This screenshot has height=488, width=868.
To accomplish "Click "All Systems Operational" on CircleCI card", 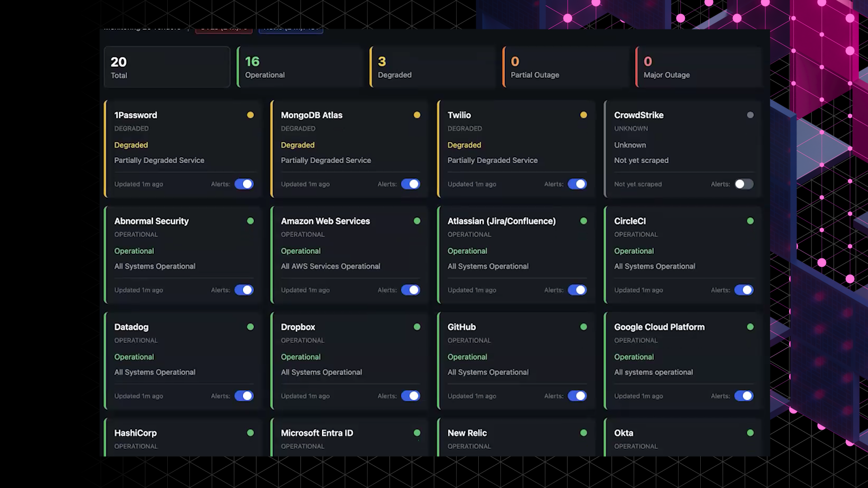I will [x=654, y=267].
